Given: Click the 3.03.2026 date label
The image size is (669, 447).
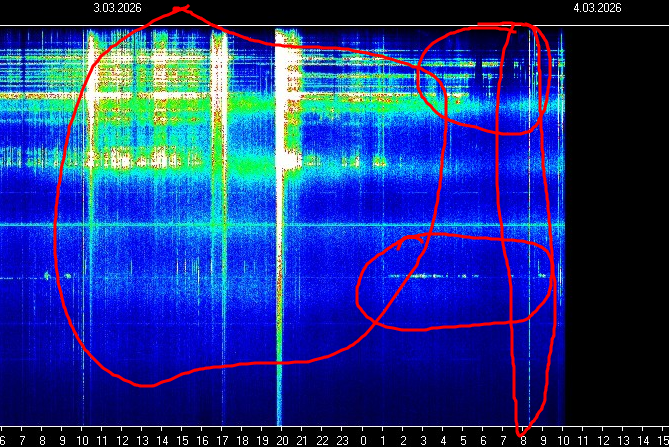Looking at the screenshot, I should (x=117, y=7).
